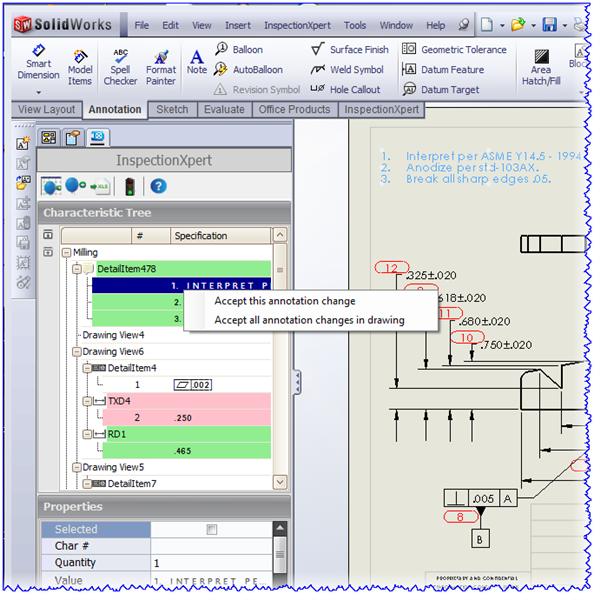Open the FeatureManager tree tab icon
The width and height of the screenshot is (600, 600).
[x=49, y=137]
